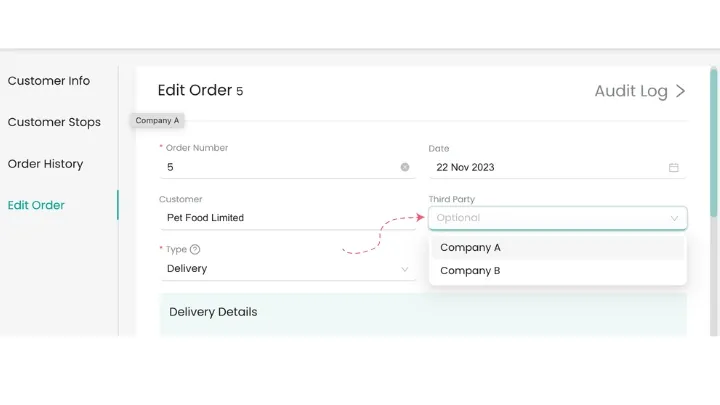Open the calendar picker icon in the Date field
Screen dimensions: 720x405
tap(674, 167)
